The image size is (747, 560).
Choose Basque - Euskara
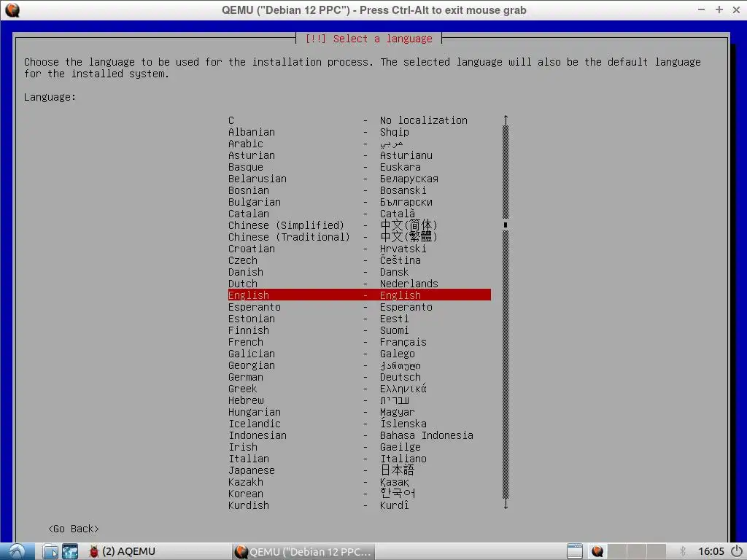coord(359,167)
